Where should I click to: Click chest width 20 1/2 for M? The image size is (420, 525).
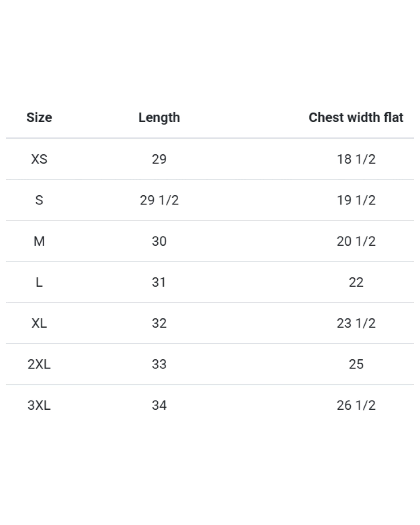click(356, 241)
